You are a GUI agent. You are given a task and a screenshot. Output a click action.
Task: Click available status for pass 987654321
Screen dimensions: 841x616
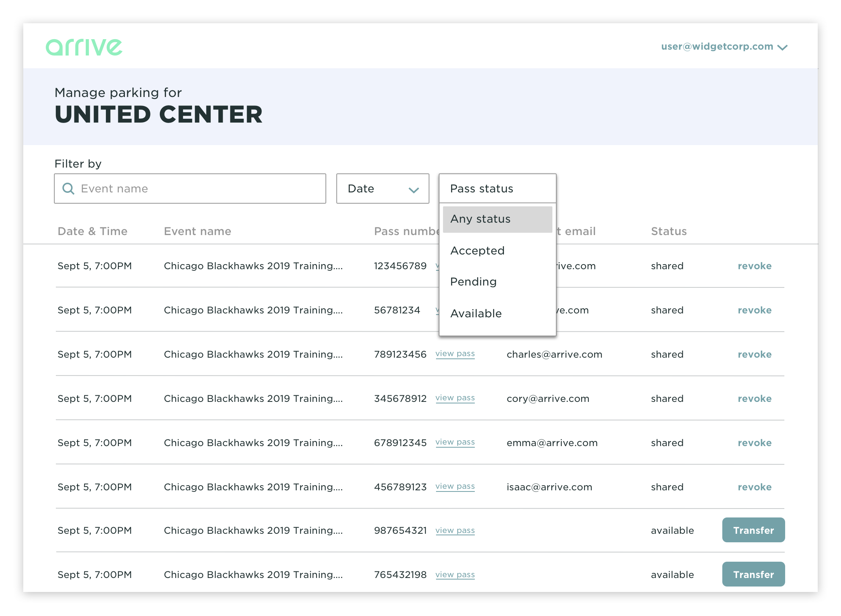click(672, 531)
